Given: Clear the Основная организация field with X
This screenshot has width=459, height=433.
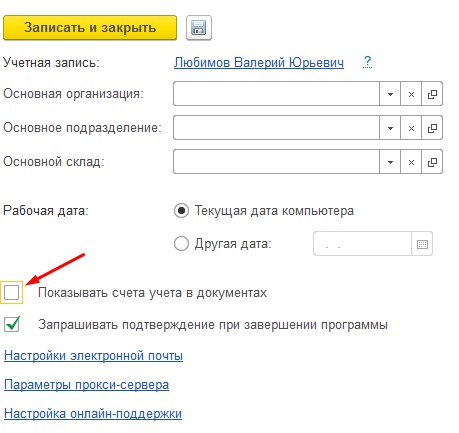Looking at the screenshot, I should point(411,94).
